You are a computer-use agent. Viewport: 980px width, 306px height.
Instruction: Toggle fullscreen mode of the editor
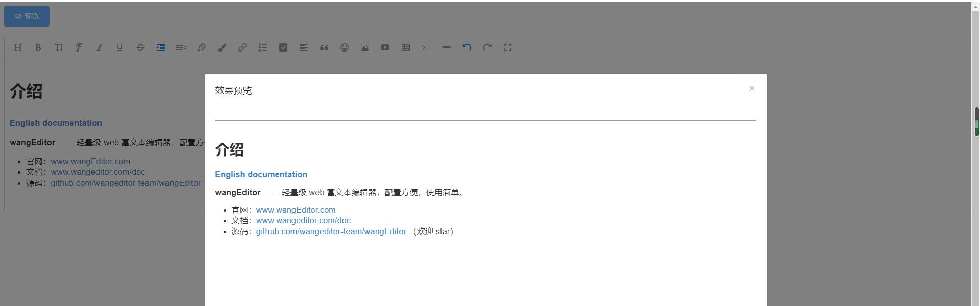(x=508, y=47)
